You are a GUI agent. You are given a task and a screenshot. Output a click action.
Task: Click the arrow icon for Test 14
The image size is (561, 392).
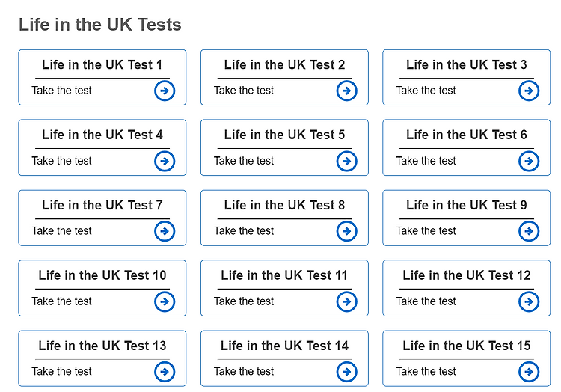tap(346, 372)
